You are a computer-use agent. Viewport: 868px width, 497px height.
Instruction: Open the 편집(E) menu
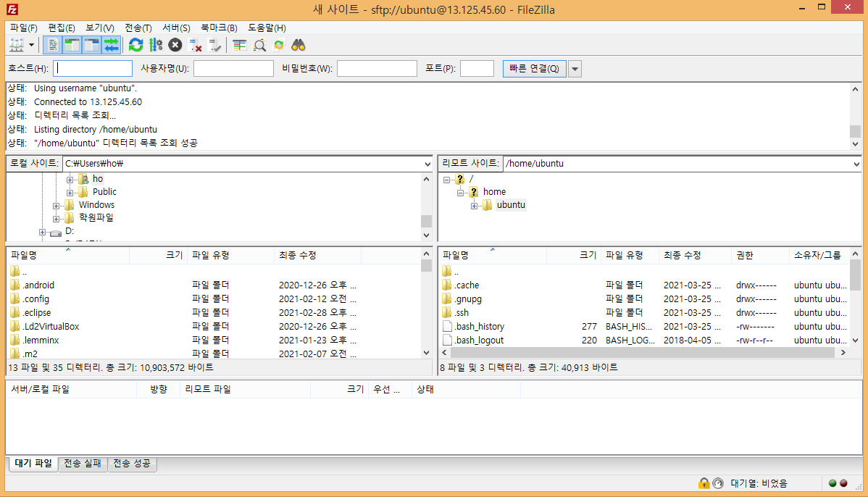[x=62, y=28]
